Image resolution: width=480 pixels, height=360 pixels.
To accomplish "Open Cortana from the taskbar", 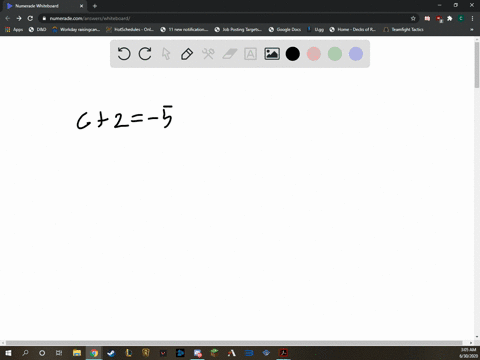I will (42, 353).
